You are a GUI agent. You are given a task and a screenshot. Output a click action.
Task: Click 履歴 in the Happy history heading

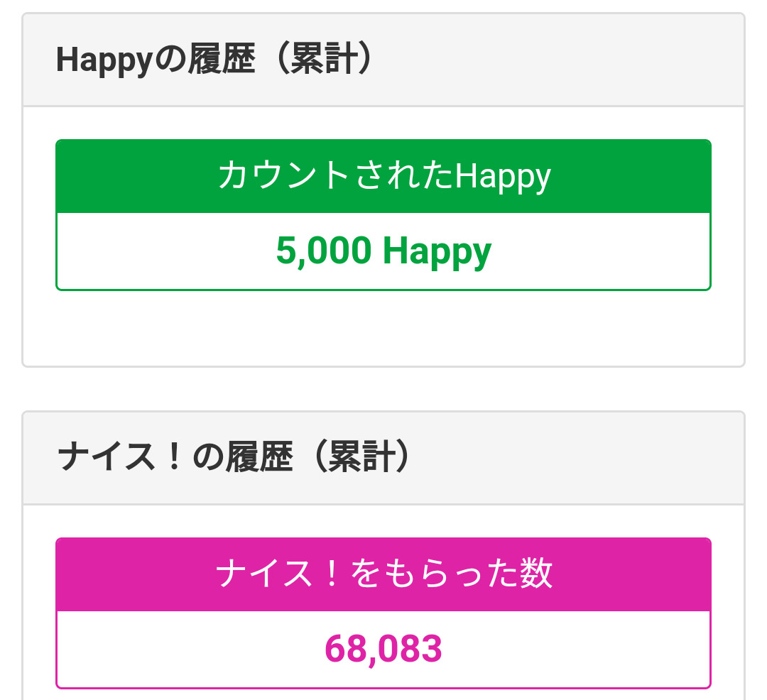pyautogui.click(x=221, y=61)
